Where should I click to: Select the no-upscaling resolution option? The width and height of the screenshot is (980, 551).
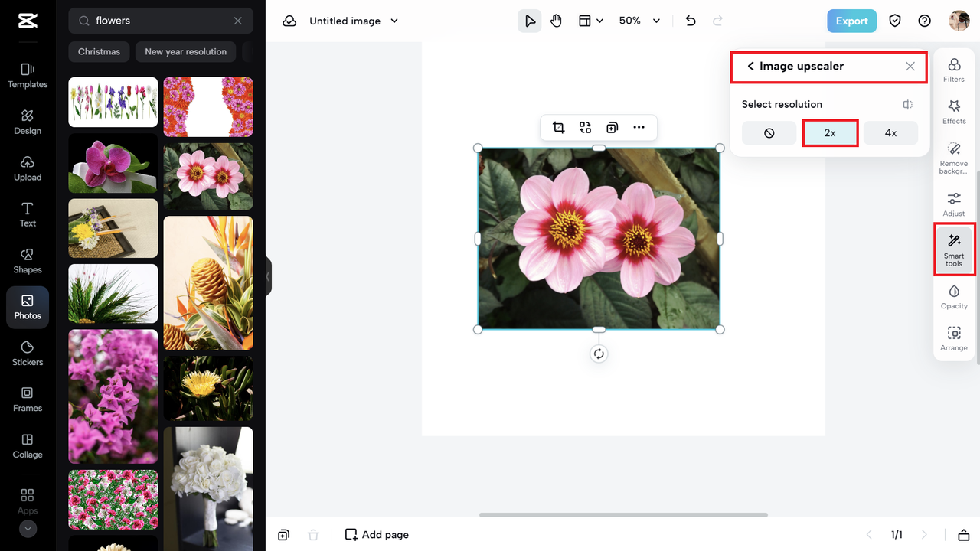[769, 132]
